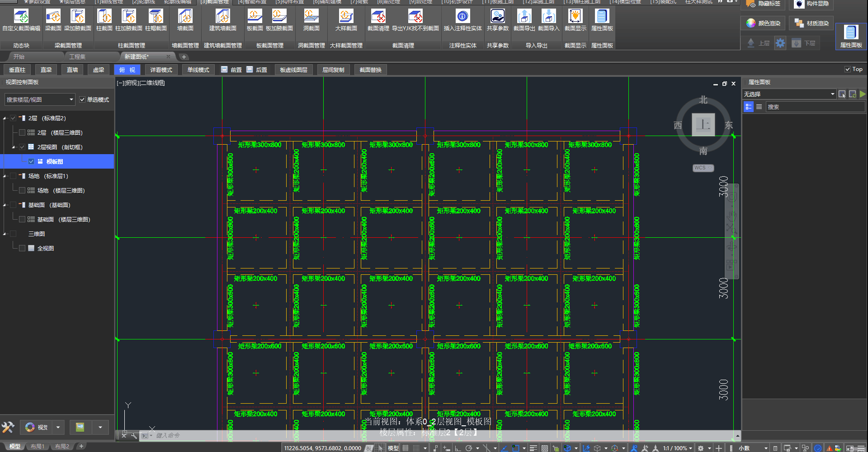Uncheck the 模板图 view checkbox
Viewport: 868px width, 452px height.
pyautogui.click(x=31, y=161)
